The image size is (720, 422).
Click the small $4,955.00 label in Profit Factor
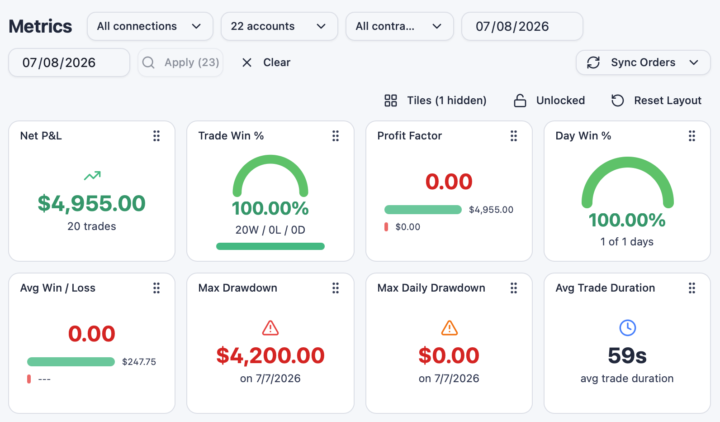click(491, 210)
